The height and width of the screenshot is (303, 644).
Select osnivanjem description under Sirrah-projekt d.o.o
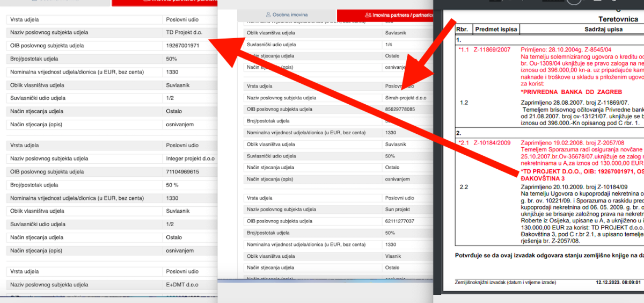point(398,179)
